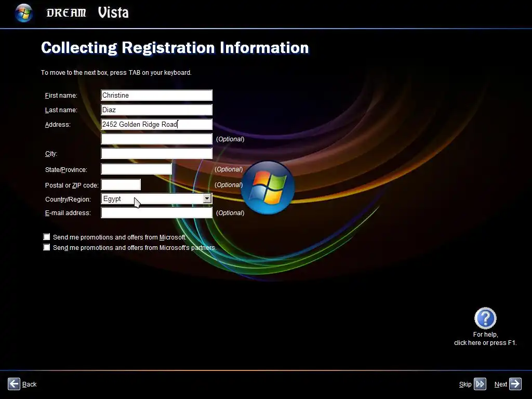This screenshot has width=532, height=399.
Task: Enable promotions from Microsoft's partners checkbox
Action: click(46, 247)
